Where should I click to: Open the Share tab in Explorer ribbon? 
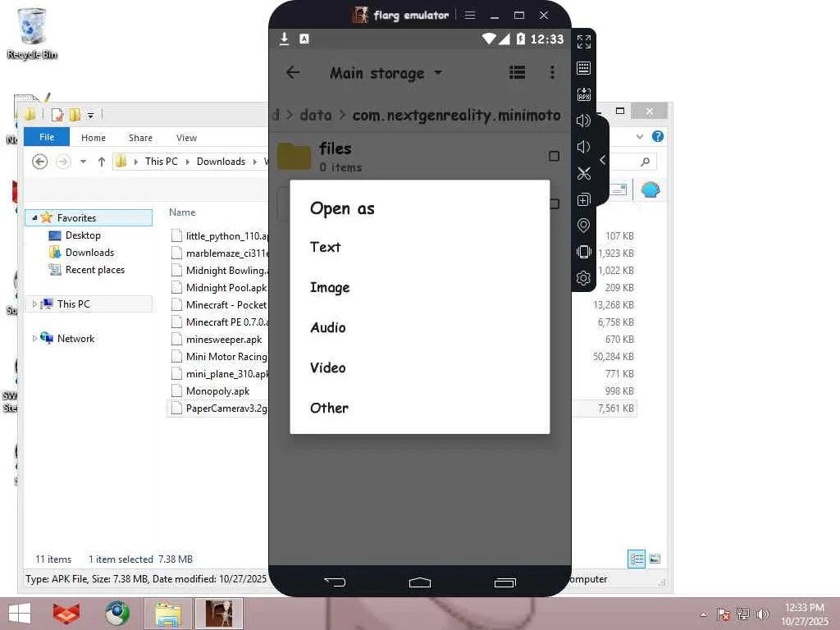[x=140, y=138]
